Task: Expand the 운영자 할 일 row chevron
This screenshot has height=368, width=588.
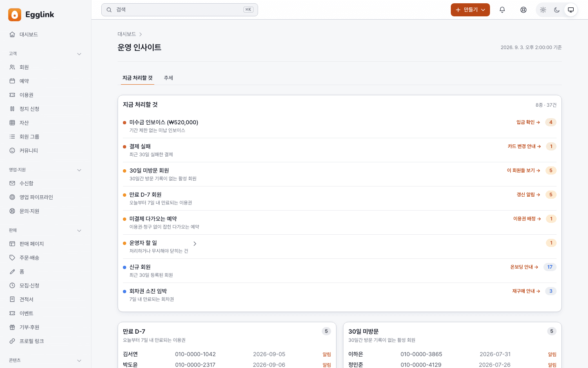Action: [x=195, y=244]
